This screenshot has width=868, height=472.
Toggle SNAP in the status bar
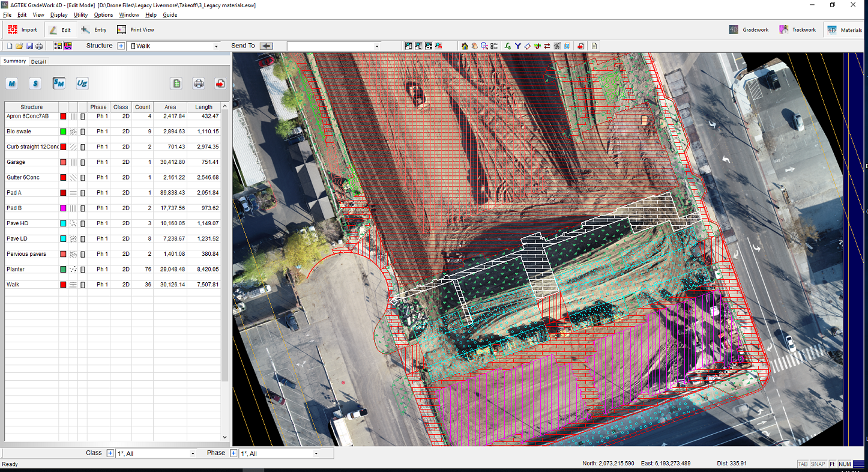pyautogui.click(x=818, y=464)
